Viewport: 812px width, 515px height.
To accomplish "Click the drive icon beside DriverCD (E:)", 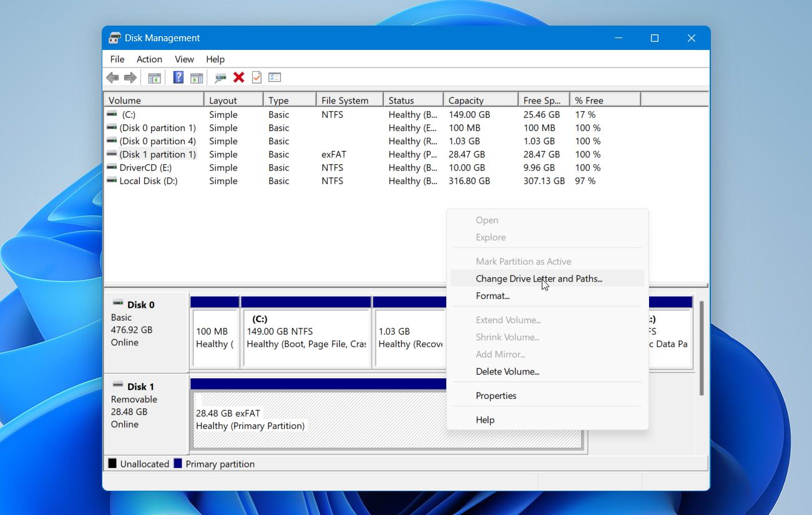I will coord(112,167).
